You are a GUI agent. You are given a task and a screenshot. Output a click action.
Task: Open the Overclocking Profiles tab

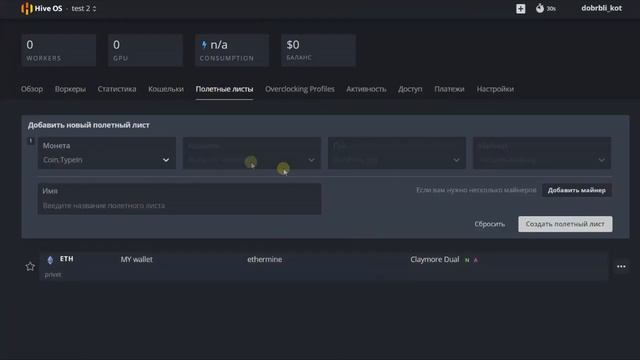300,89
